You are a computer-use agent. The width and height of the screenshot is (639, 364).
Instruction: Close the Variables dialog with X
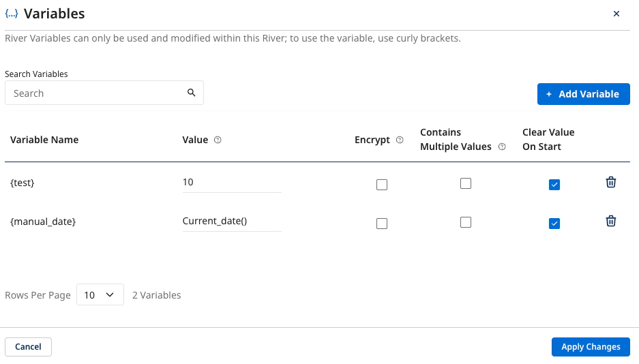tap(616, 14)
